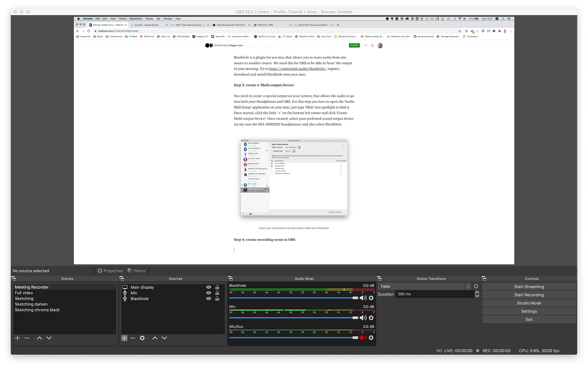Screen dimensions: 588x368
Task: Mute the Mic audio channel
Action: (x=363, y=318)
